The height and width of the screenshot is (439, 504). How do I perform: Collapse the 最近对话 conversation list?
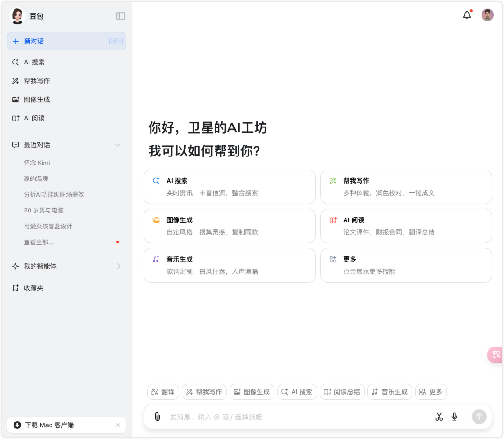tap(117, 145)
